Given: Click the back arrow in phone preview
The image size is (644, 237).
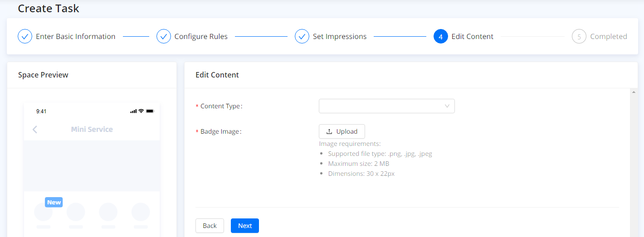Looking at the screenshot, I should pyautogui.click(x=35, y=130).
